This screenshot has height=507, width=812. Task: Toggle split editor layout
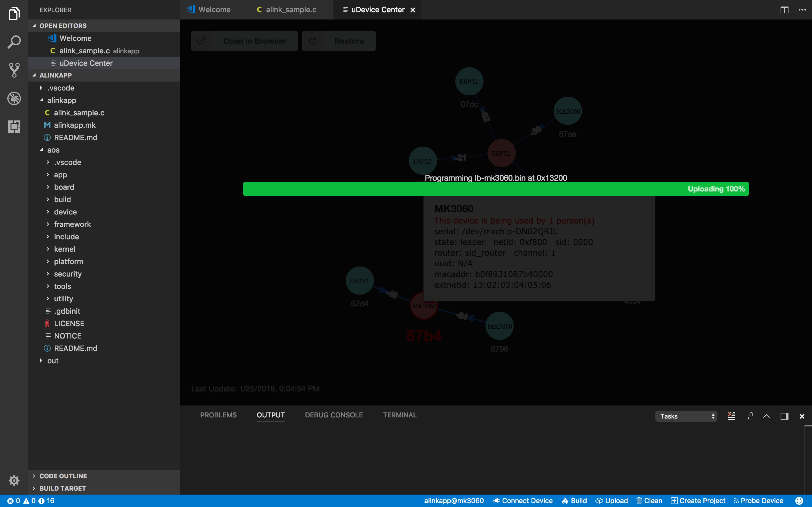784,10
